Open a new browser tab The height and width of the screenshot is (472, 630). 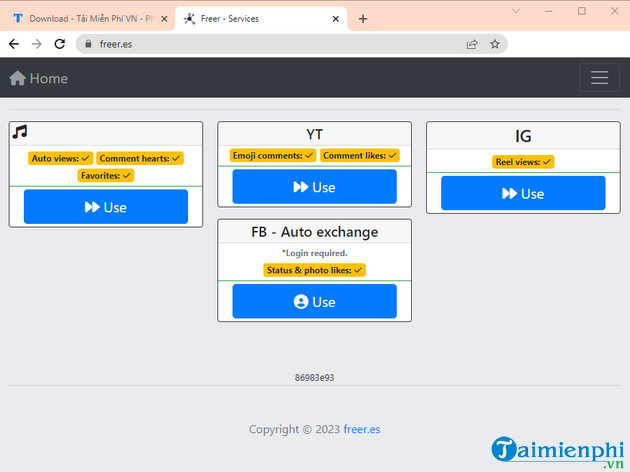click(363, 18)
